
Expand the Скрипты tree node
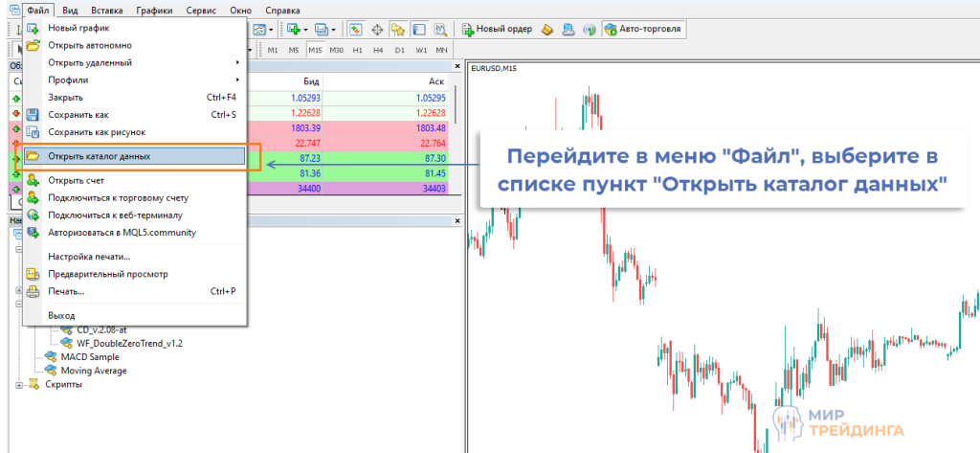(x=20, y=385)
